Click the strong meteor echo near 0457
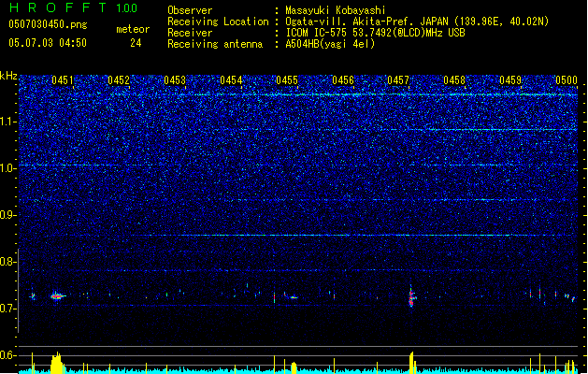Image resolution: width=588 pixels, height=374 pixels. click(411, 296)
